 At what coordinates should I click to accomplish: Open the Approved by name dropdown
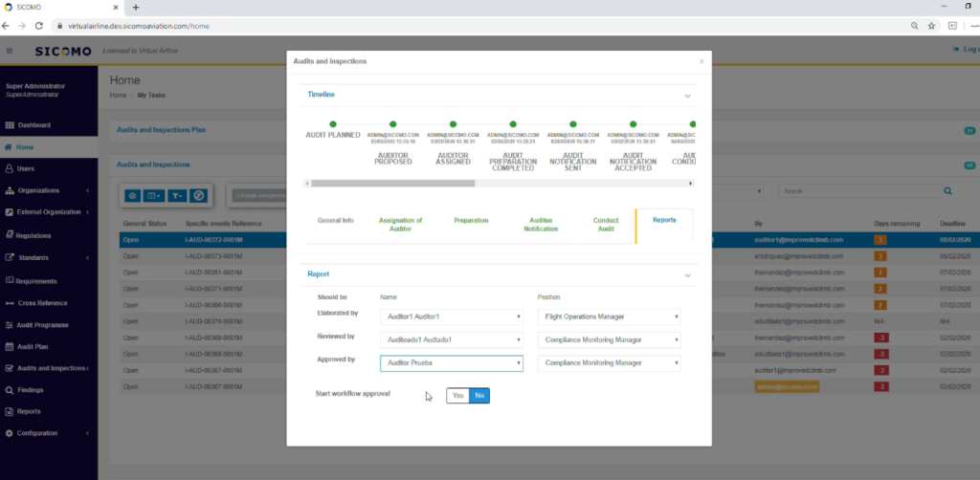pyautogui.click(x=451, y=363)
